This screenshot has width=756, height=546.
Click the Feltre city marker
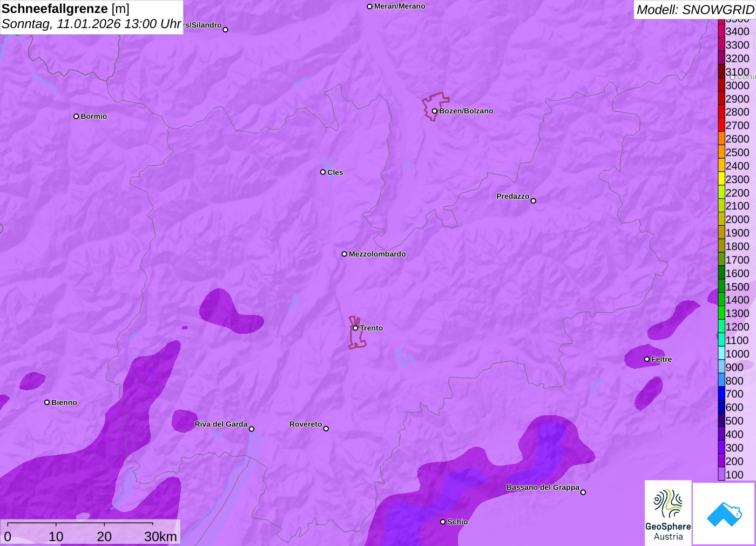pyautogui.click(x=647, y=359)
